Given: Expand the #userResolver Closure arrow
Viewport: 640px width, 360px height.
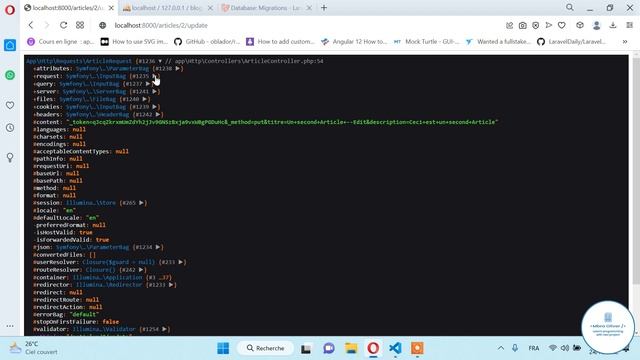Looking at the screenshot, I should pos(181,262).
